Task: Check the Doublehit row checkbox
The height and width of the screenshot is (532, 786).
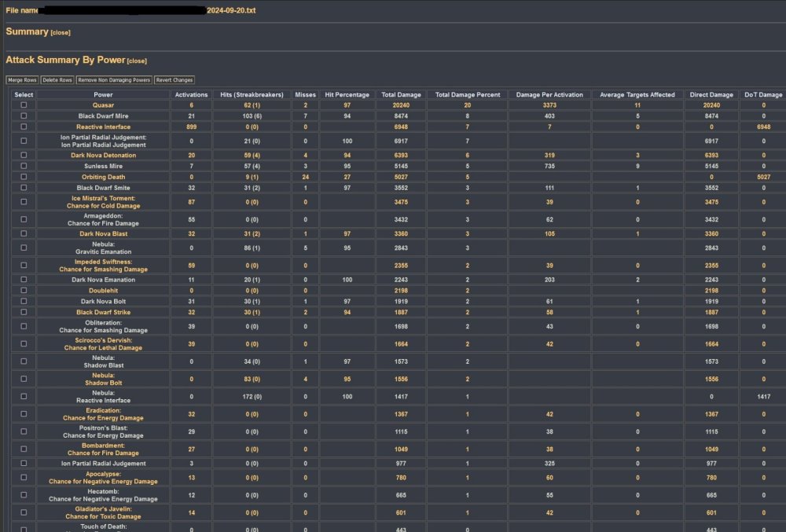Action: [24, 291]
